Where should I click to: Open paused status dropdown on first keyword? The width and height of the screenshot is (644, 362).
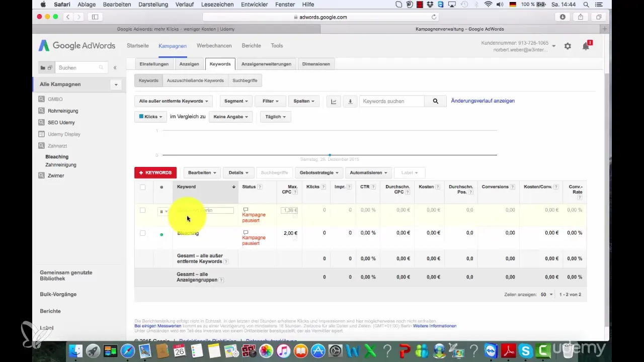pyautogui.click(x=163, y=212)
